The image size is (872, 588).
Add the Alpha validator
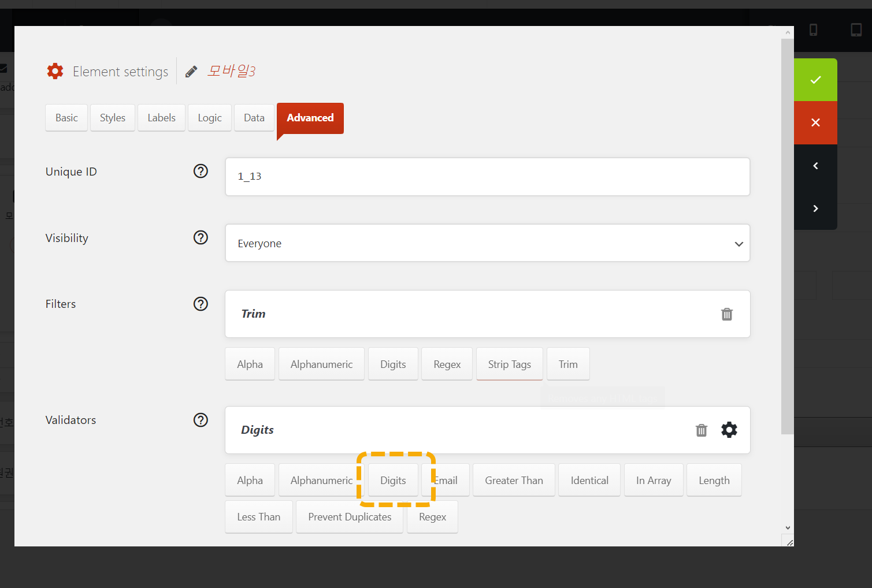pyautogui.click(x=250, y=481)
